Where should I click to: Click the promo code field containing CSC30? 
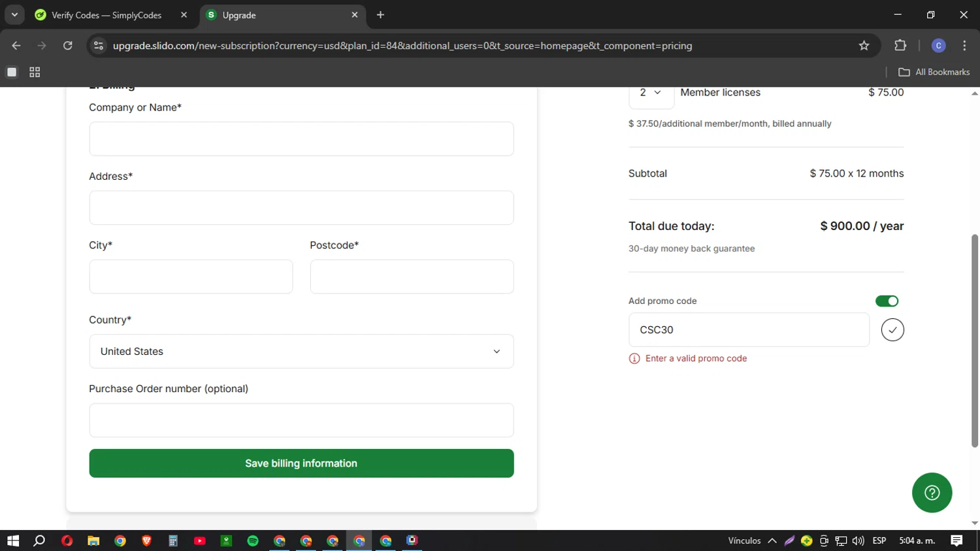(x=749, y=330)
